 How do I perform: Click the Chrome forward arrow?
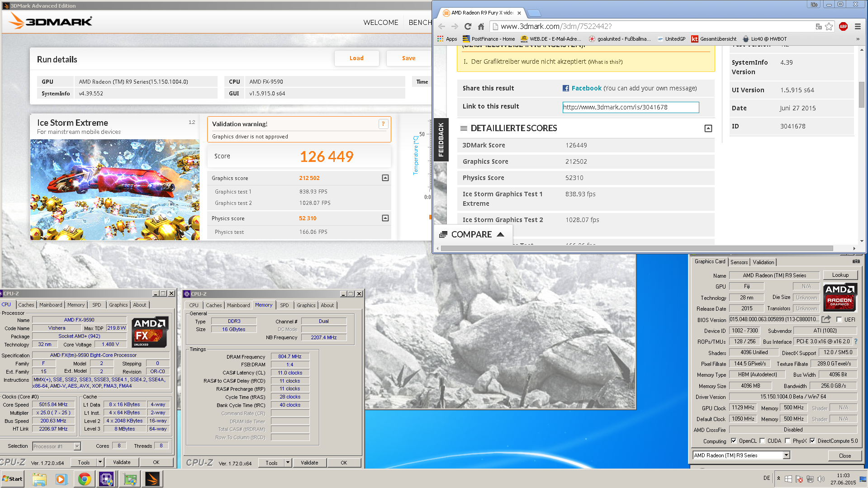tap(455, 27)
